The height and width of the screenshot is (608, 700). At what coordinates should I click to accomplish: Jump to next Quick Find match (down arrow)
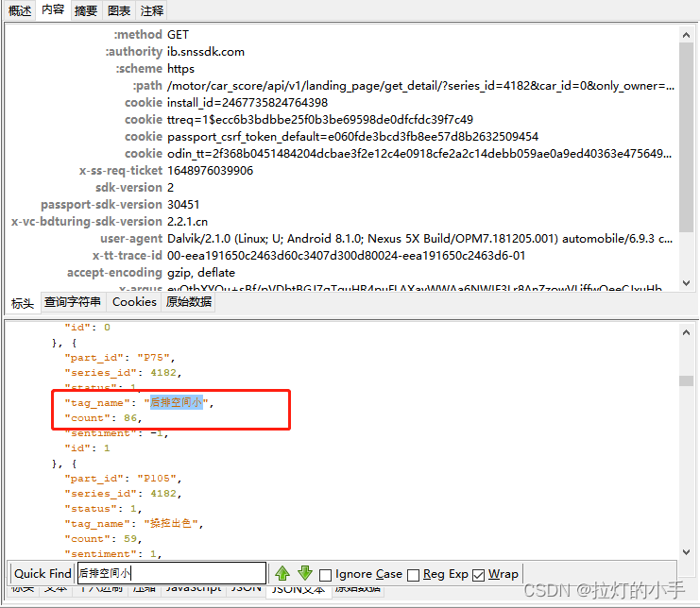(305, 573)
